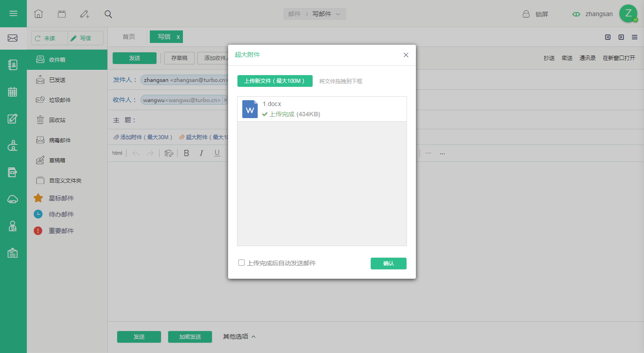Screen dimensions: 644x353
Task: Enable auto-send after upload checkbox
Action: 241,263
